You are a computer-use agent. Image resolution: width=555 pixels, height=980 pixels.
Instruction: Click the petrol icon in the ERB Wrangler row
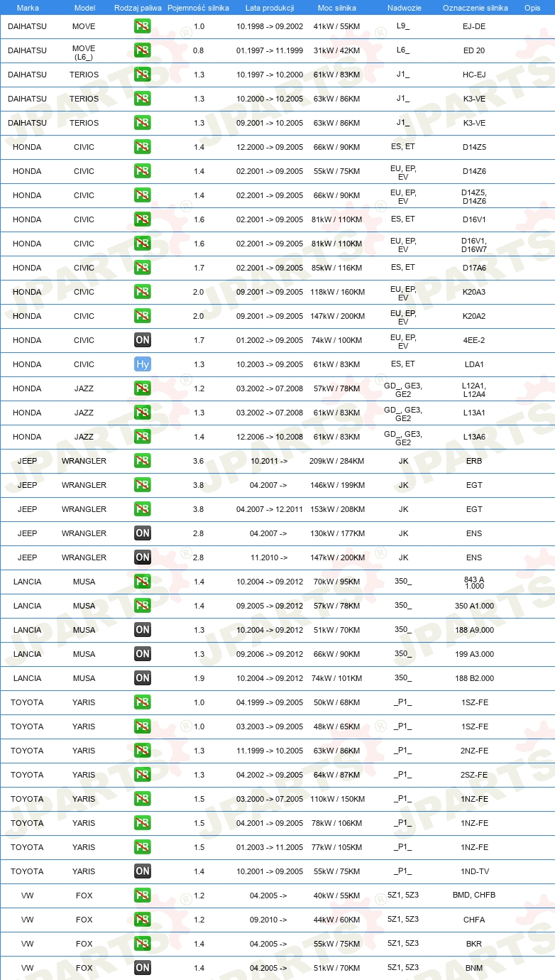tap(143, 461)
